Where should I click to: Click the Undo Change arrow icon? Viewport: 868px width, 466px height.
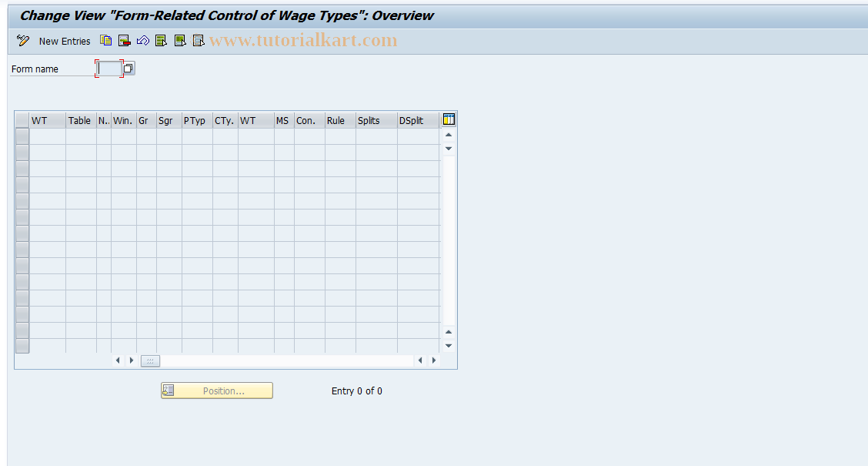(143, 41)
